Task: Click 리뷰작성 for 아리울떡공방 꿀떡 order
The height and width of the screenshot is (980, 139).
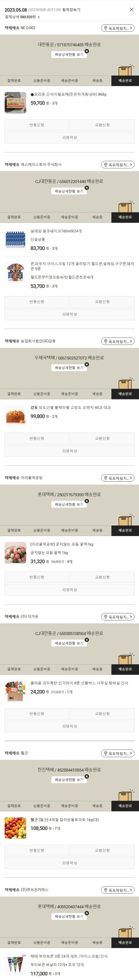Action: tap(69, 590)
